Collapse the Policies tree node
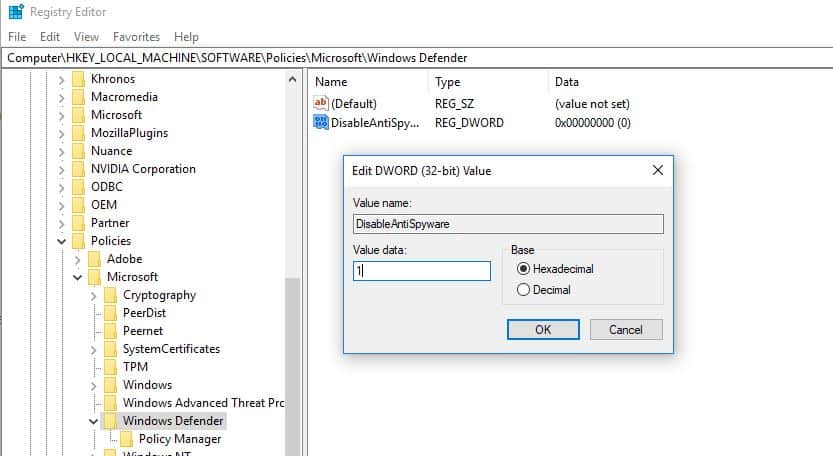 62,241
